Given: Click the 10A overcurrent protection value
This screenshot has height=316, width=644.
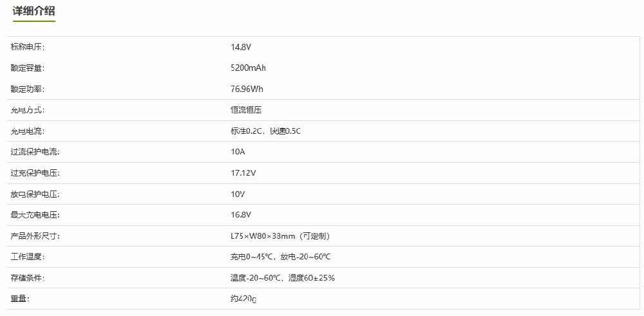Looking at the screenshot, I should (x=238, y=152).
